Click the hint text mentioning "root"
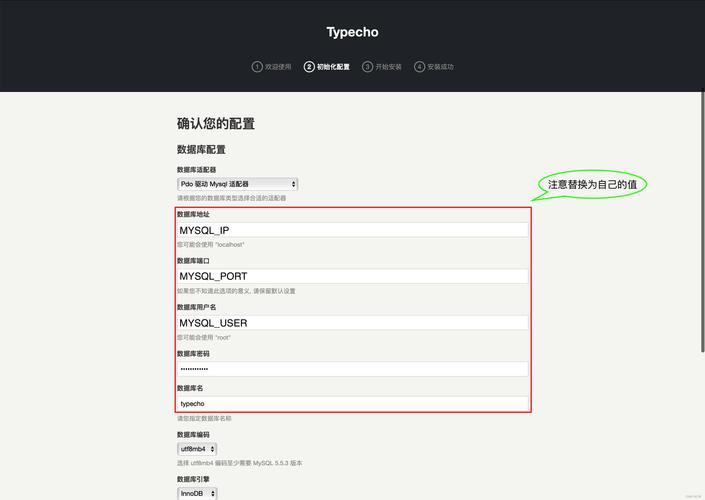Viewport: 705px width, 500px height. pos(204,337)
